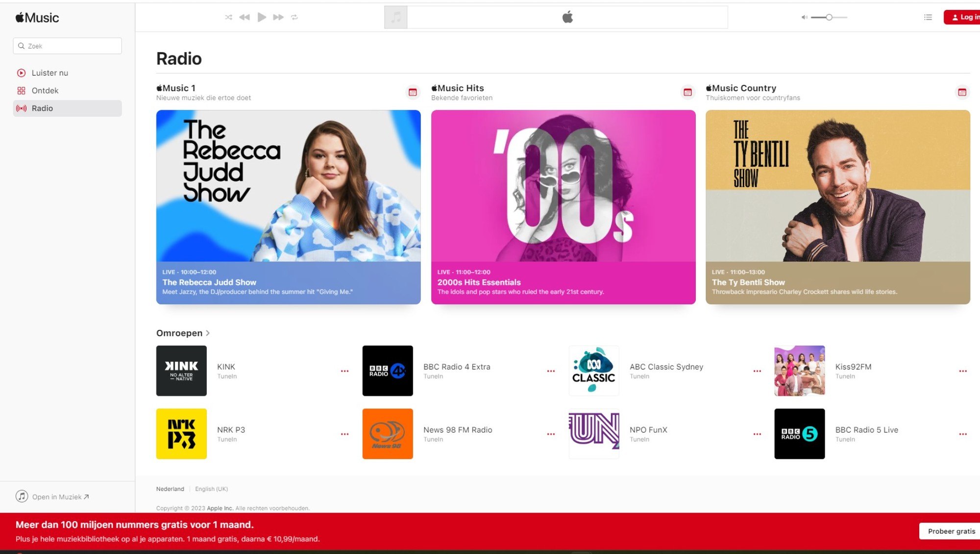Click the red Log in button
The image size is (980, 554).
click(x=962, y=17)
